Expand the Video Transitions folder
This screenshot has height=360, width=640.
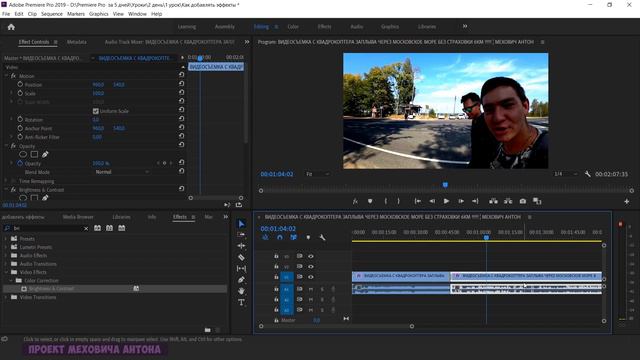6,297
